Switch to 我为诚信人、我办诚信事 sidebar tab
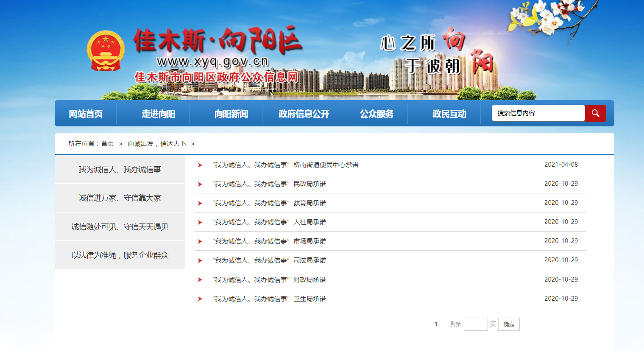Image resolution: width=644 pixels, height=352 pixels. [x=120, y=170]
